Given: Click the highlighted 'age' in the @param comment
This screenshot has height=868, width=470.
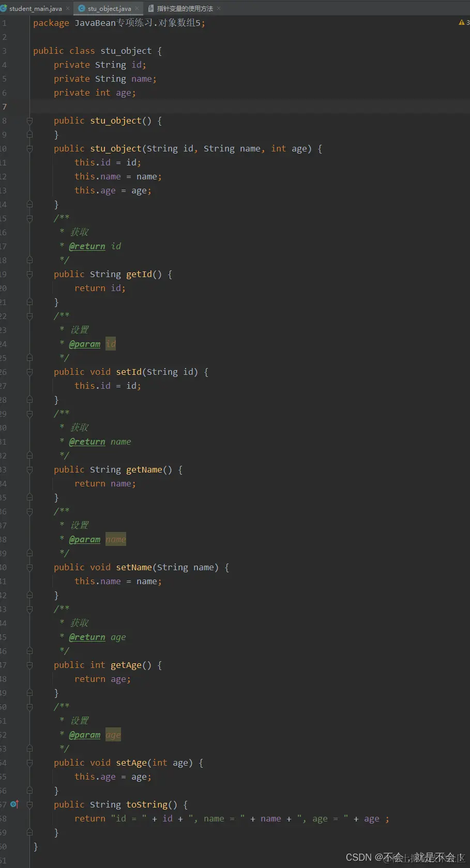Looking at the screenshot, I should (113, 735).
